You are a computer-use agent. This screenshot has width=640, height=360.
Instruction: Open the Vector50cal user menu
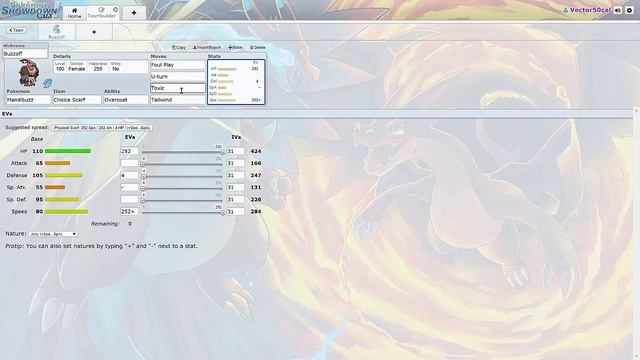[587, 10]
